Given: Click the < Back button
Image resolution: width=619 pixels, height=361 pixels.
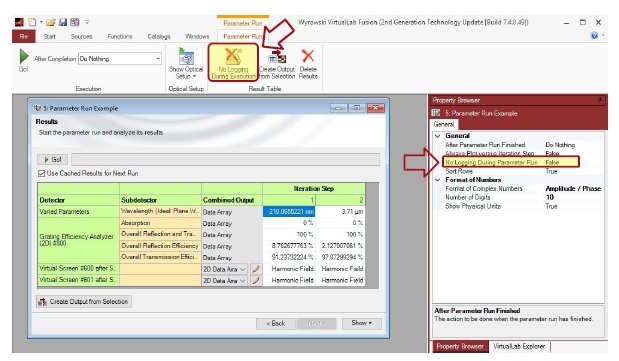Looking at the screenshot, I should pyautogui.click(x=276, y=323).
